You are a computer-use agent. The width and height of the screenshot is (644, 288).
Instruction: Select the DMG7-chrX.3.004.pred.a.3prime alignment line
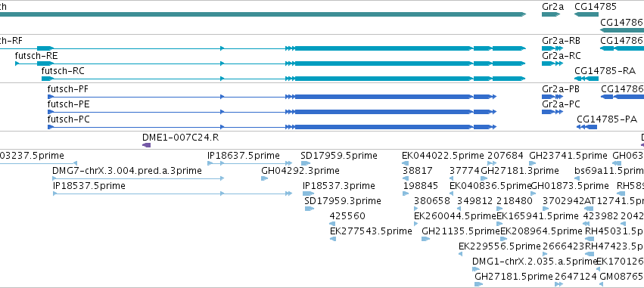coord(138,178)
